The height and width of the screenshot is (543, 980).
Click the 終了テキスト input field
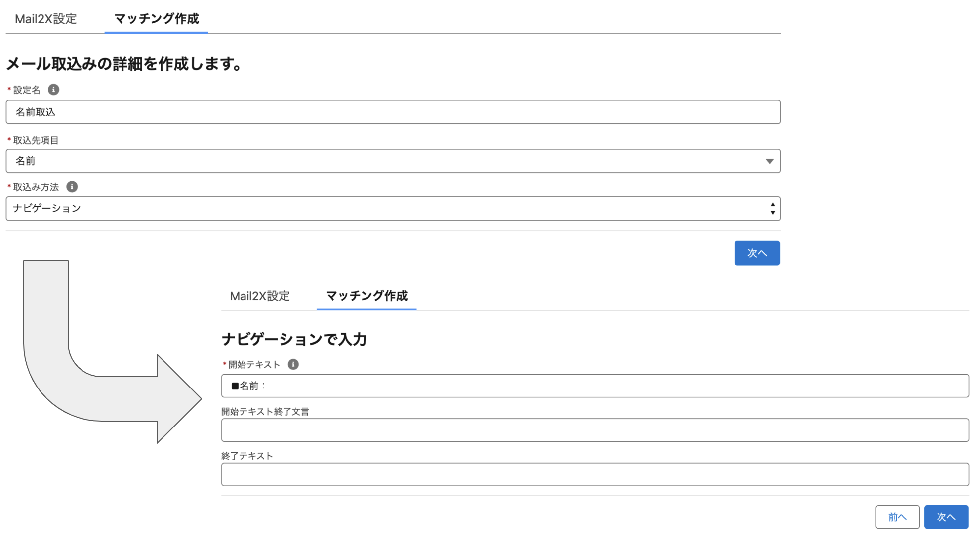click(x=595, y=474)
